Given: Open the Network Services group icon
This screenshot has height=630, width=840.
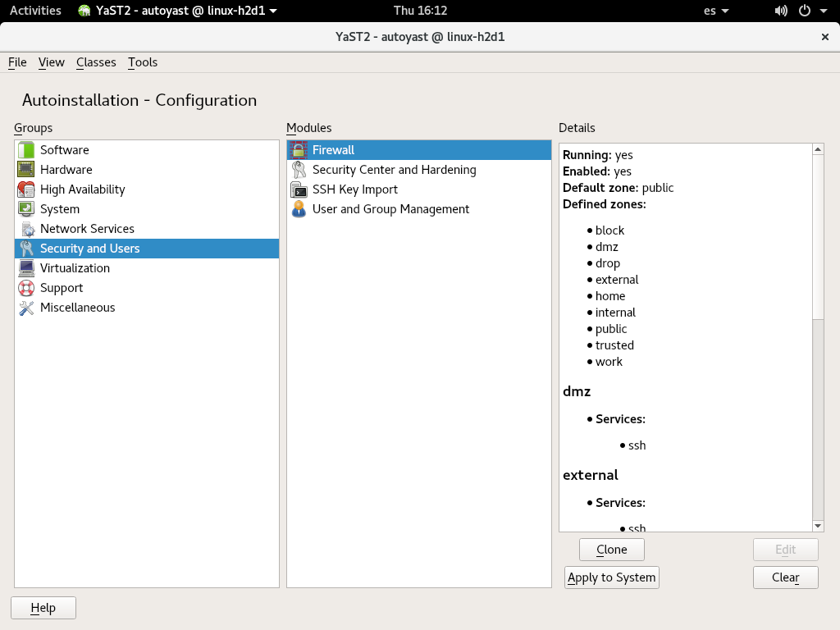Looking at the screenshot, I should [x=26, y=229].
